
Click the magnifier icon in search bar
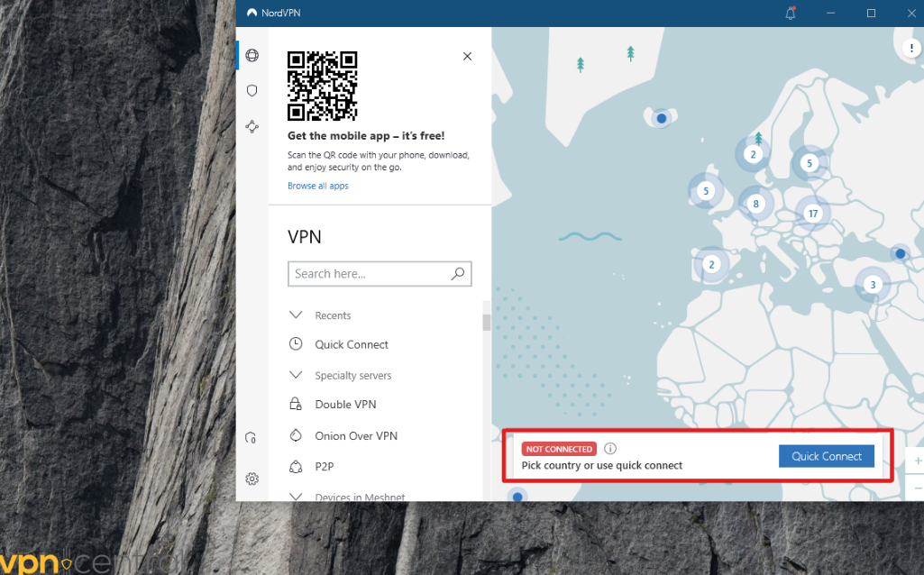(x=458, y=273)
